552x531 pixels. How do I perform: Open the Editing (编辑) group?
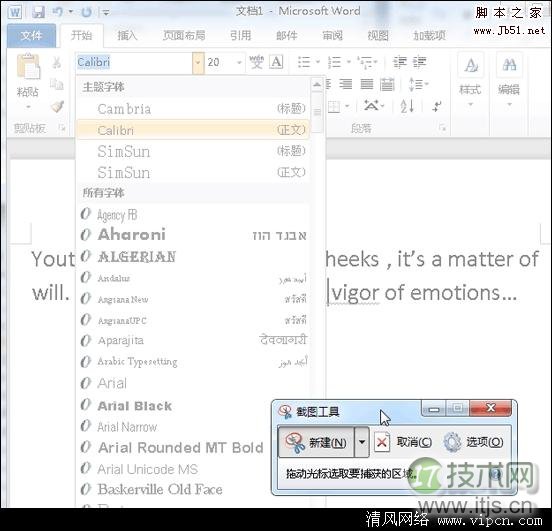509,80
